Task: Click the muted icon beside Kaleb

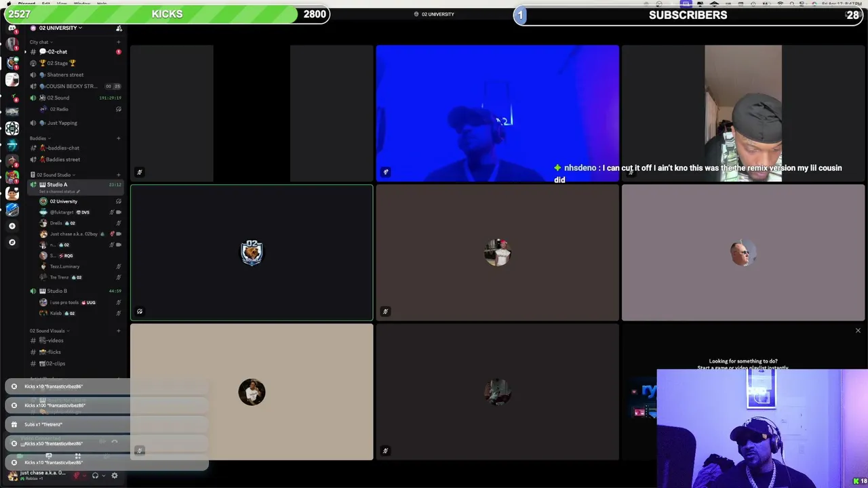Action: click(119, 313)
